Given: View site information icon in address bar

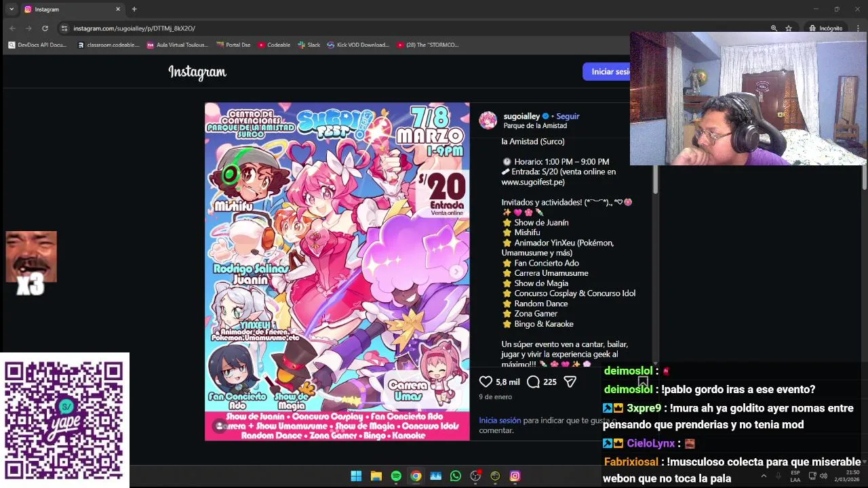Looking at the screenshot, I should click(64, 28).
